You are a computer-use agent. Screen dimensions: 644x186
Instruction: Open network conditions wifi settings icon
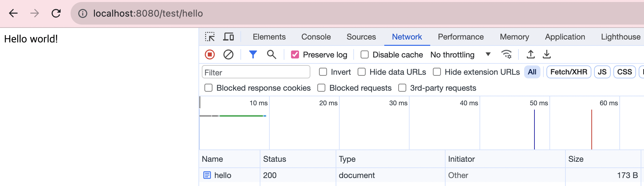506,54
